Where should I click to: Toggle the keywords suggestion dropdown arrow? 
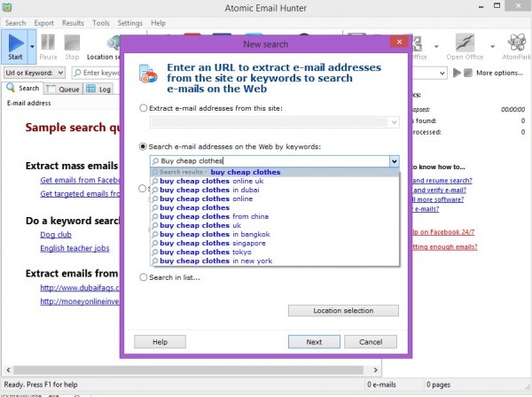tap(395, 161)
